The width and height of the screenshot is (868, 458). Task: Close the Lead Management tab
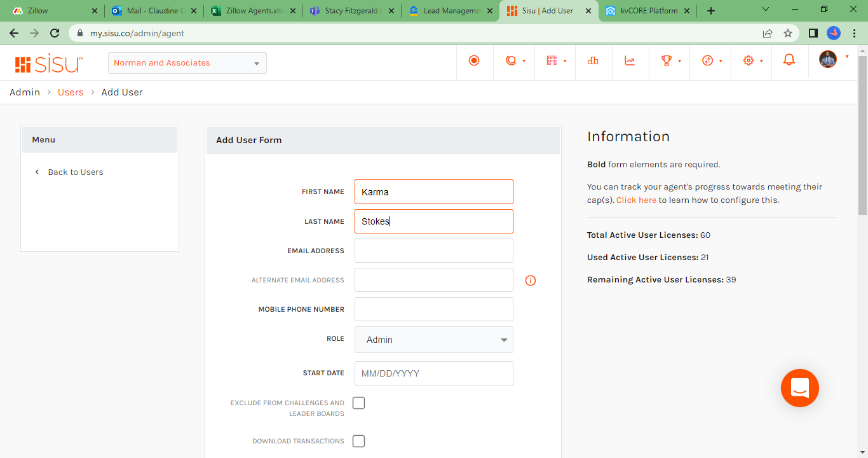489,11
